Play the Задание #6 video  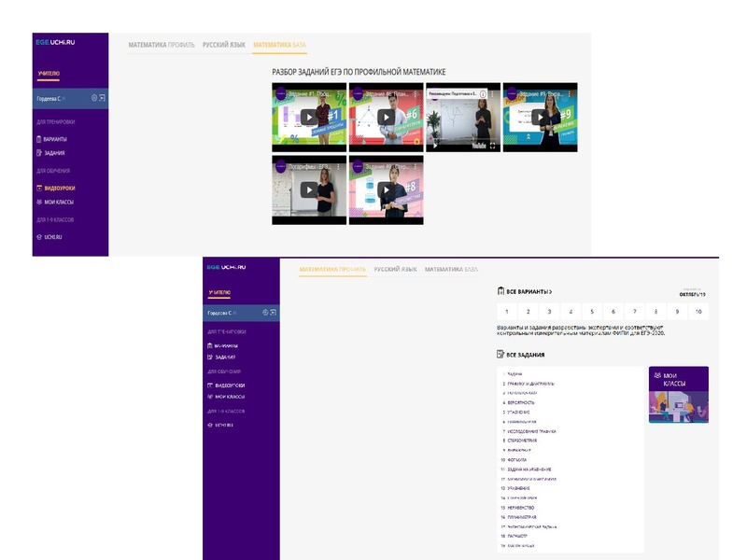386,117
